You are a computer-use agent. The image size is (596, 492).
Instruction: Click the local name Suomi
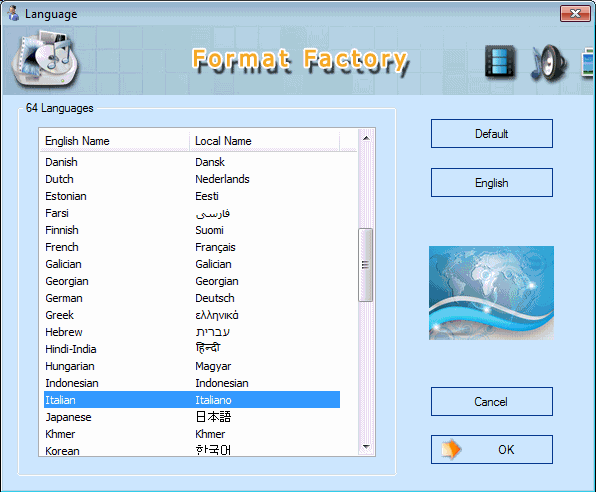tap(209, 230)
